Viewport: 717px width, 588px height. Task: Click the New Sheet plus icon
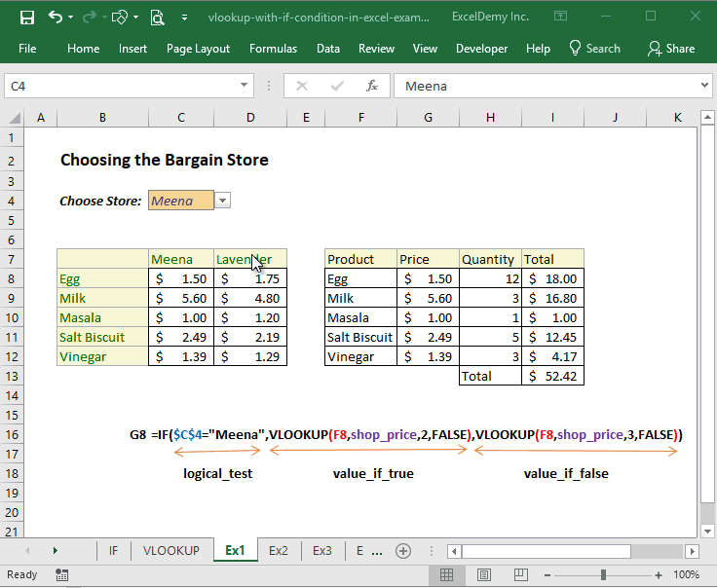[x=402, y=550]
